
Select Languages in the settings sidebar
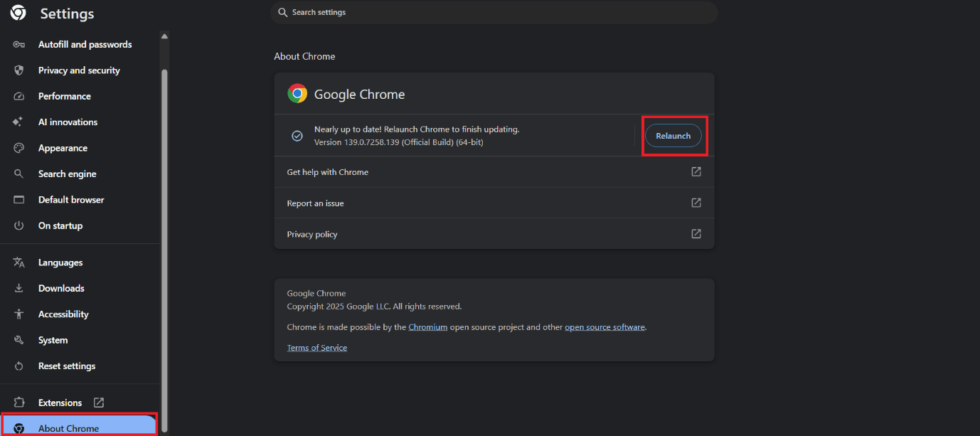point(60,262)
